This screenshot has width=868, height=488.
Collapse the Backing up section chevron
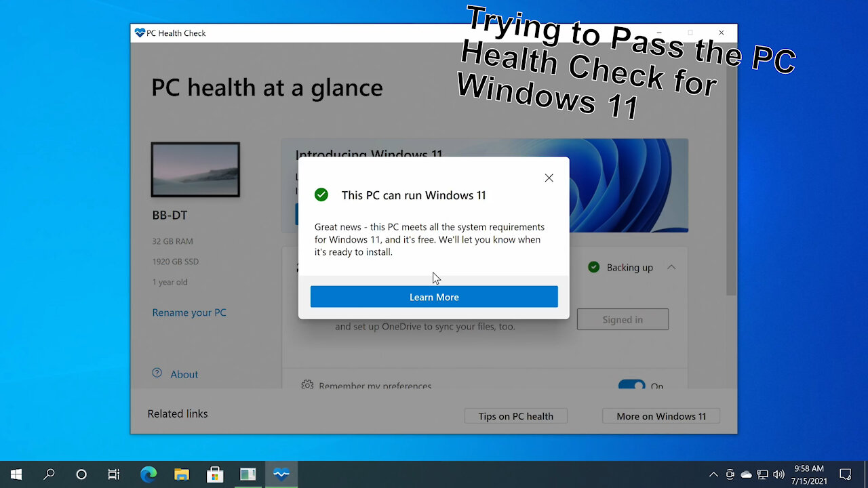[x=671, y=267]
